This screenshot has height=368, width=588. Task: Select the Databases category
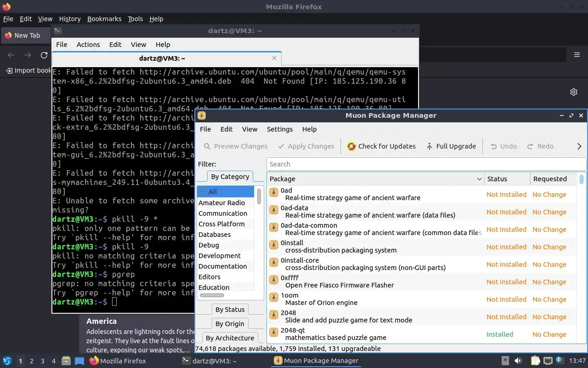[225, 235]
